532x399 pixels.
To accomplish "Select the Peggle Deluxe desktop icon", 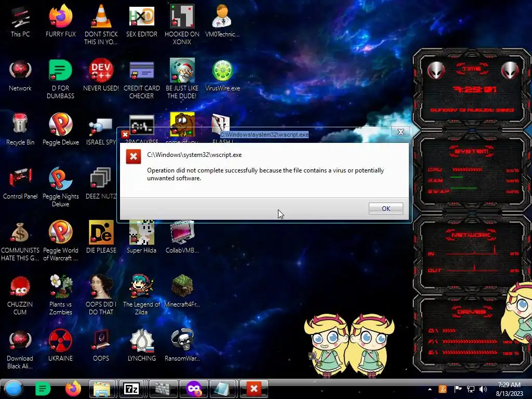I will (61, 129).
